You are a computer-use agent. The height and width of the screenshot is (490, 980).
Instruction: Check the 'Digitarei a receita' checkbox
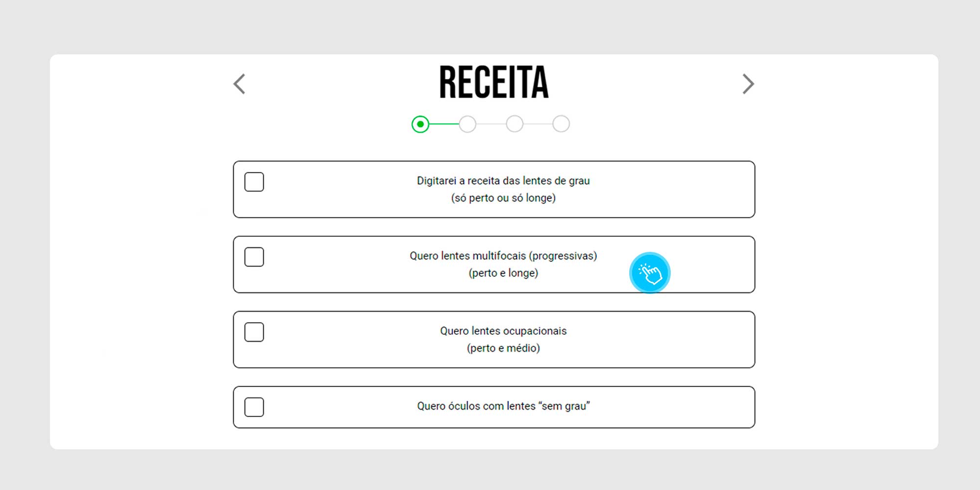254,182
